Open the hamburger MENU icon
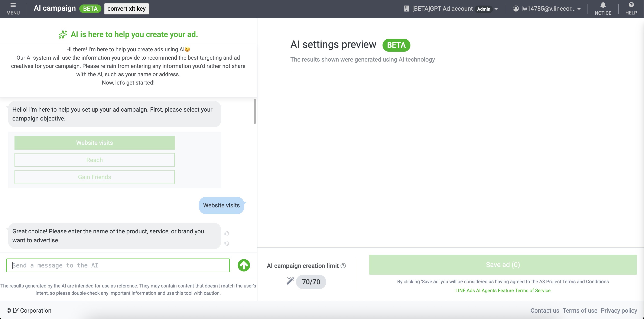This screenshot has height=319, width=644. pos(13,6)
